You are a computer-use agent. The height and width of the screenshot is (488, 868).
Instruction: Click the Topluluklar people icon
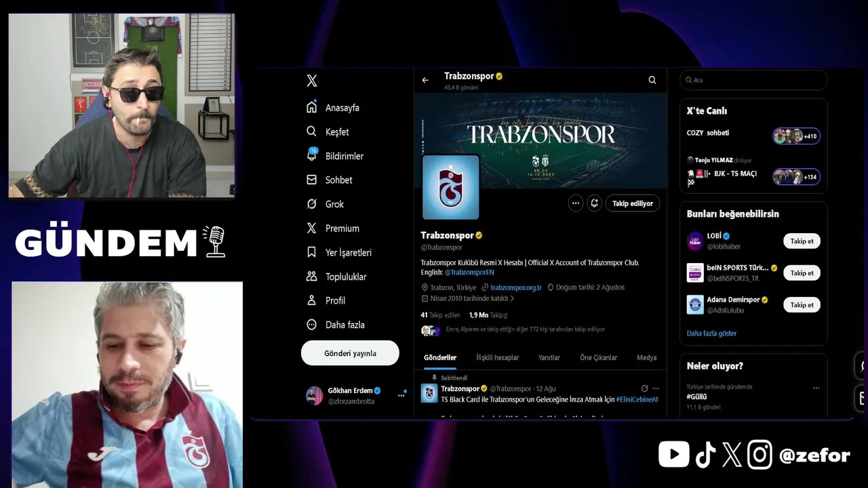pyautogui.click(x=312, y=277)
